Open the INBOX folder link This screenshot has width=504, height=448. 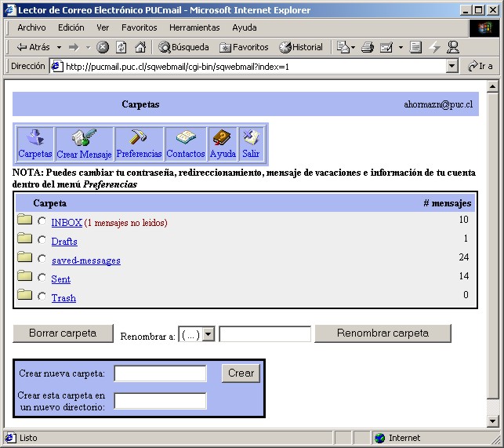[x=67, y=222]
